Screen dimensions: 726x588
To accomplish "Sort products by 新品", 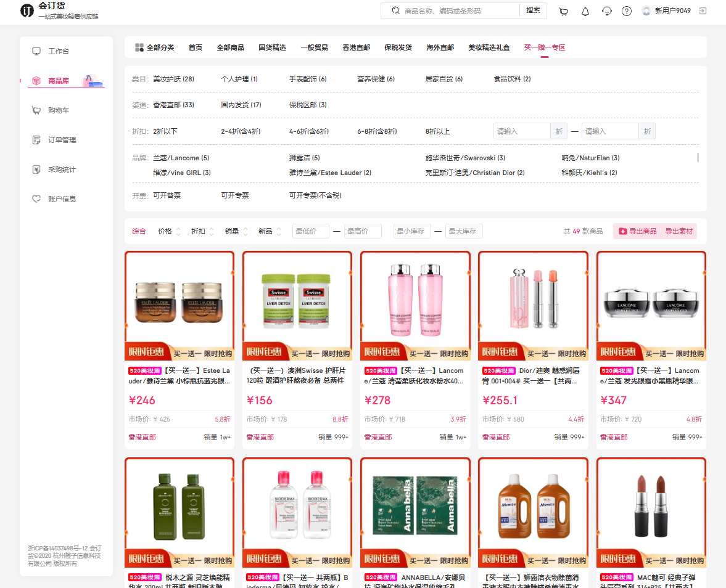I will (270, 231).
